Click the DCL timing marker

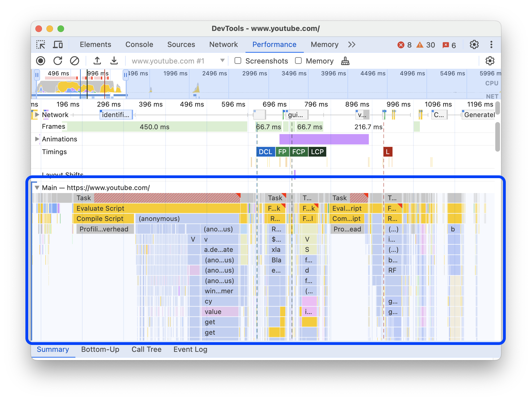click(265, 151)
